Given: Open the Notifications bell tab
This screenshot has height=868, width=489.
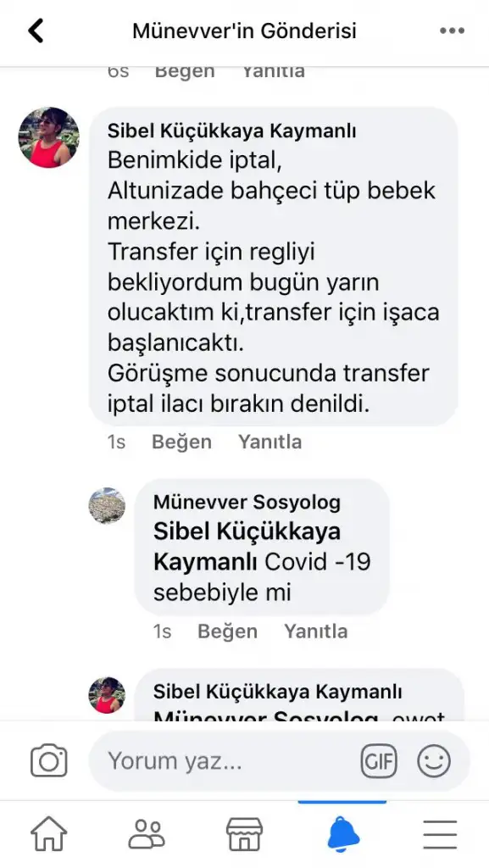Looking at the screenshot, I should coord(343,834).
